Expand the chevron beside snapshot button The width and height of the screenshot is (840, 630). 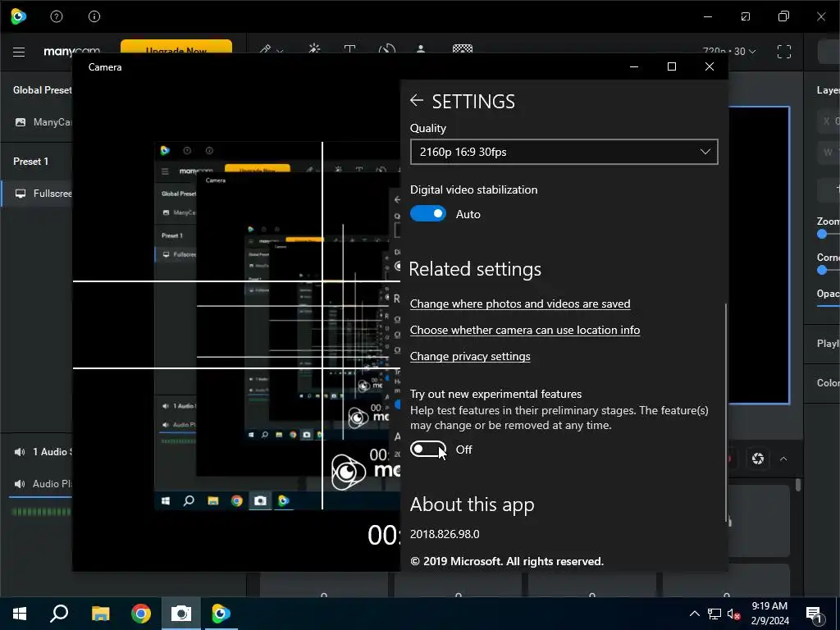click(783, 459)
